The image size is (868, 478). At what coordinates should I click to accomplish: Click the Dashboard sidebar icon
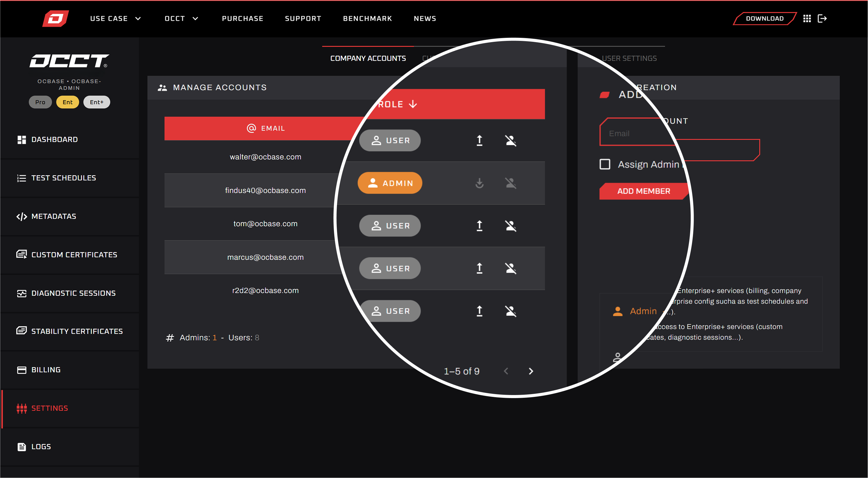click(x=21, y=139)
